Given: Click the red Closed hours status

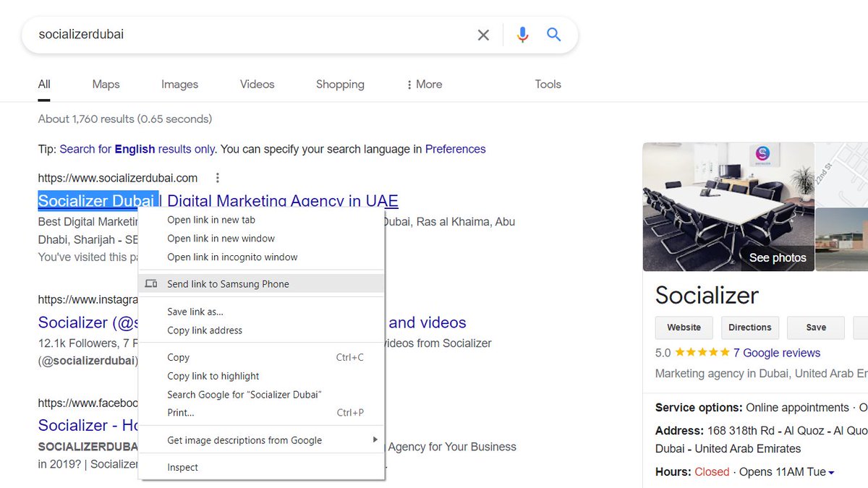Looking at the screenshot, I should click(x=712, y=472).
